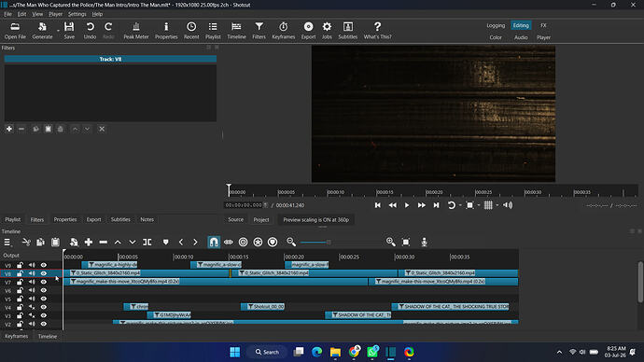
Task: Open the Settings menu
Action: [77, 14]
